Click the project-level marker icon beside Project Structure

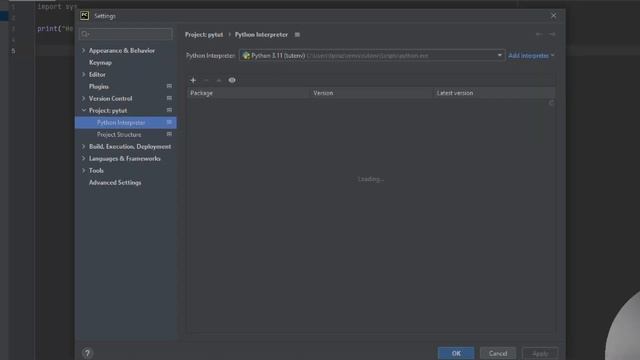[169, 134]
